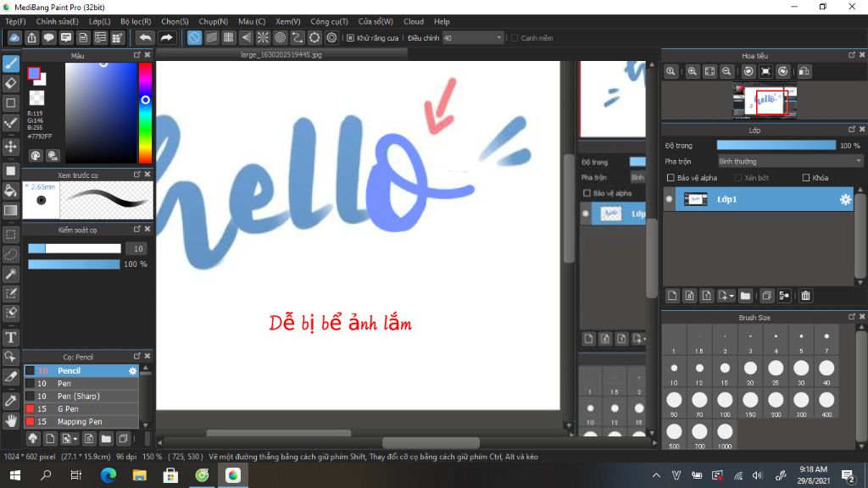Click the zoom-in icon in Hoa tiêu panel
Screen dimensions: 868x488
pyautogui.click(x=692, y=71)
